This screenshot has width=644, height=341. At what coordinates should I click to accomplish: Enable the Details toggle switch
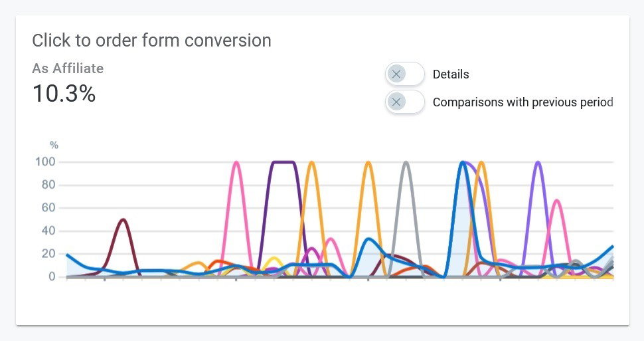coord(404,74)
